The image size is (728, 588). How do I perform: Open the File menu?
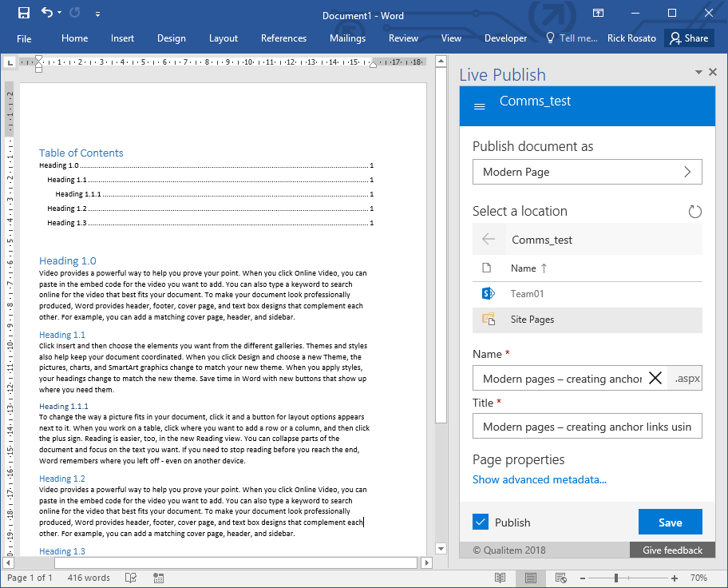(x=24, y=38)
